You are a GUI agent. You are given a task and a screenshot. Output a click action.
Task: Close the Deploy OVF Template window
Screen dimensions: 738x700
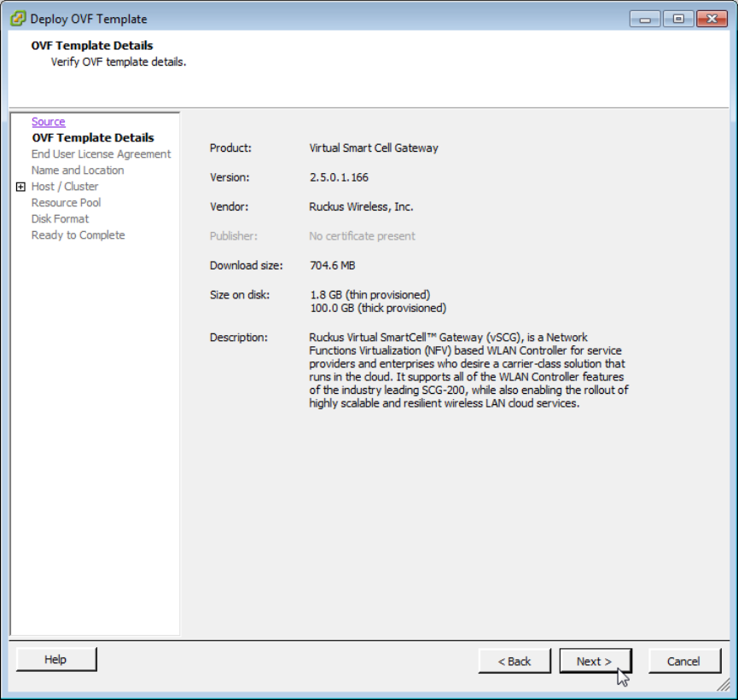[x=712, y=19]
